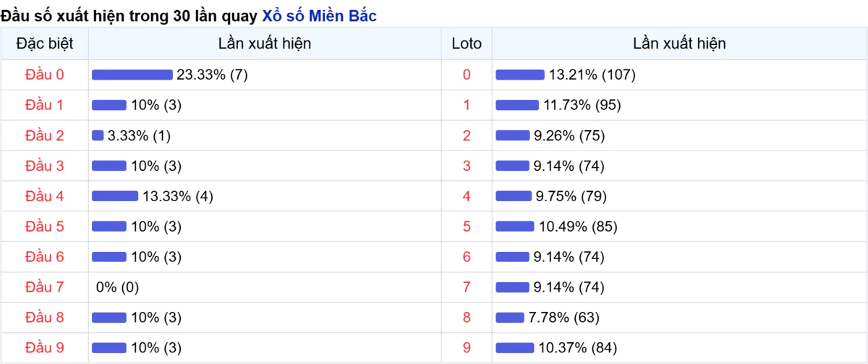Screen dimensions: 868x364
Task: Click the 10.49% (85) value
Action: 578,227
